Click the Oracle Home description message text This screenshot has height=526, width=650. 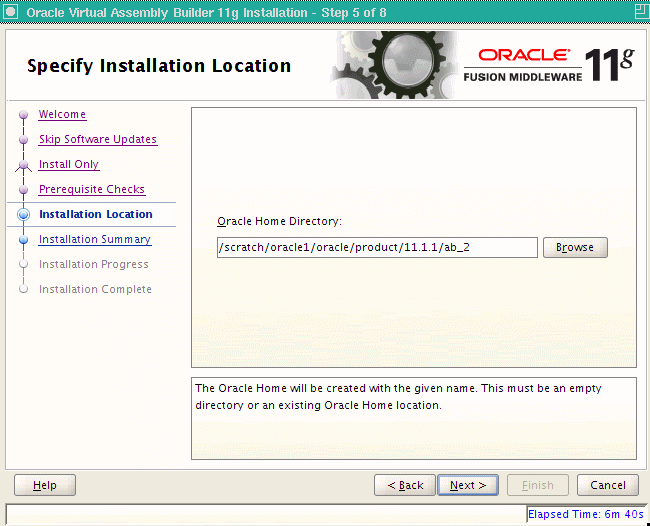pos(398,397)
